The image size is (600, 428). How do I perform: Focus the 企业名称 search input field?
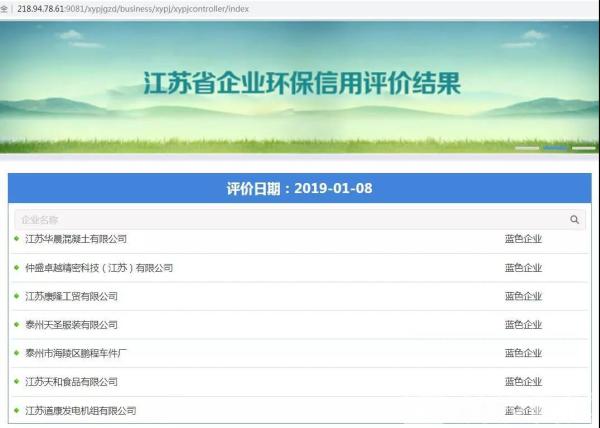point(290,220)
